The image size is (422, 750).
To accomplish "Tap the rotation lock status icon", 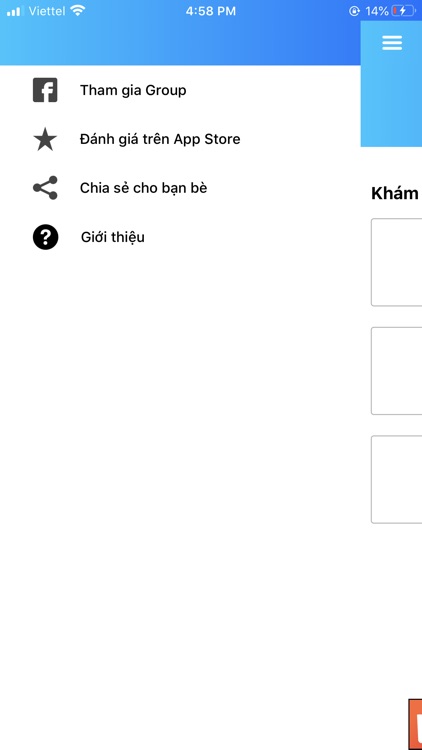I will (354, 11).
